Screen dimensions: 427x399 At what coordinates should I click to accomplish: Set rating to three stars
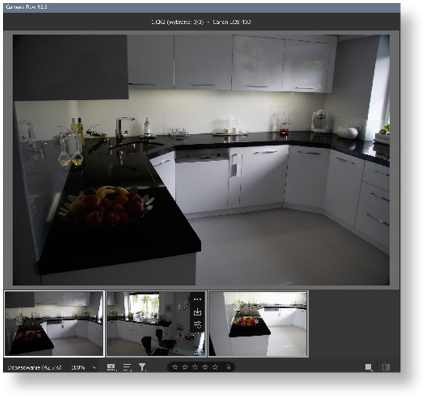point(195,367)
